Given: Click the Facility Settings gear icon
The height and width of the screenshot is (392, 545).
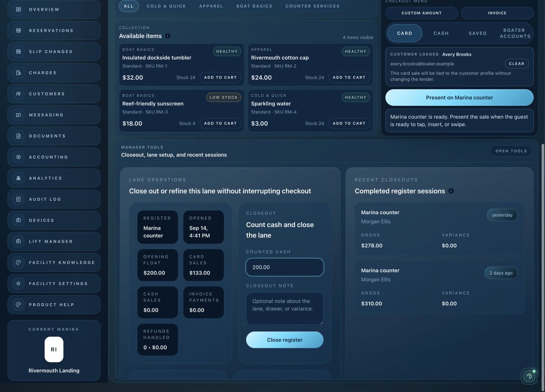Looking at the screenshot, I should pos(18,284).
